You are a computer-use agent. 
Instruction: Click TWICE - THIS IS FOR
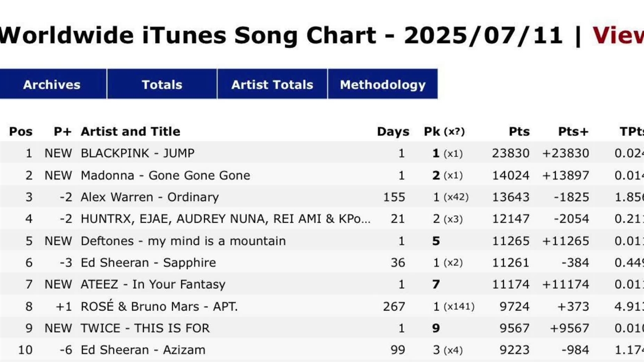[145, 328]
